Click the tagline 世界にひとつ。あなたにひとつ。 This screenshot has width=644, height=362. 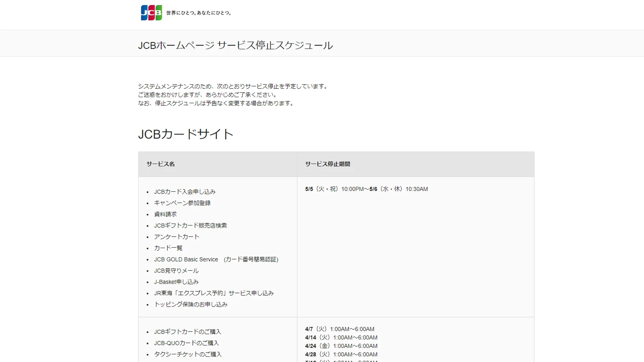[199, 13]
